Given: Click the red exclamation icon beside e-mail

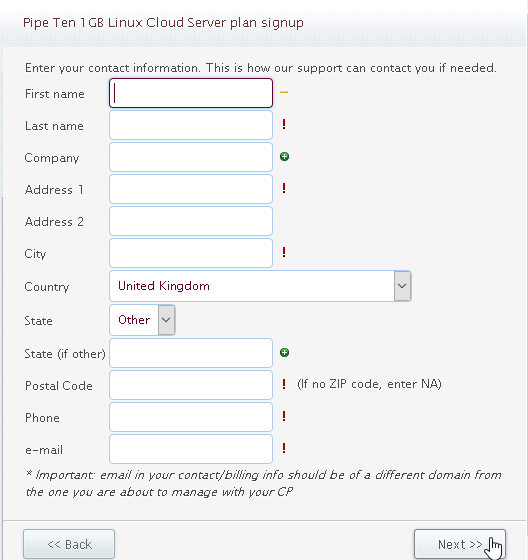Looking at the screenshot, I should pos(284,448).
